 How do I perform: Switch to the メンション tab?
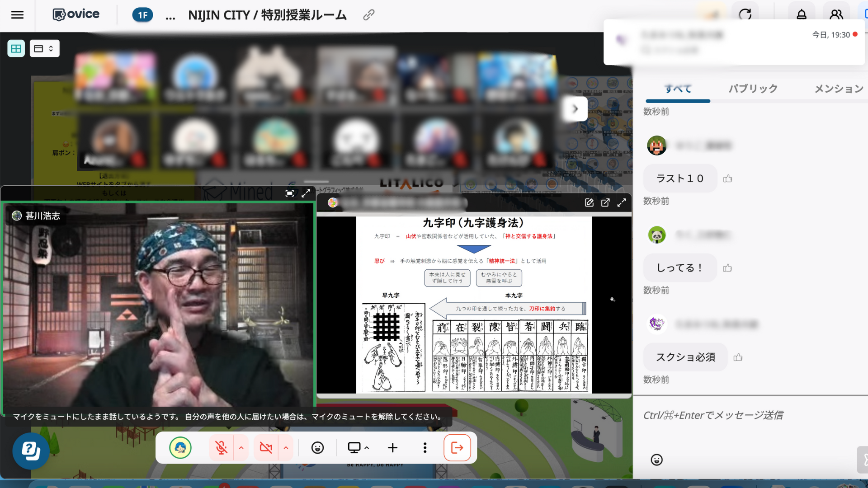tap(838, 89)
